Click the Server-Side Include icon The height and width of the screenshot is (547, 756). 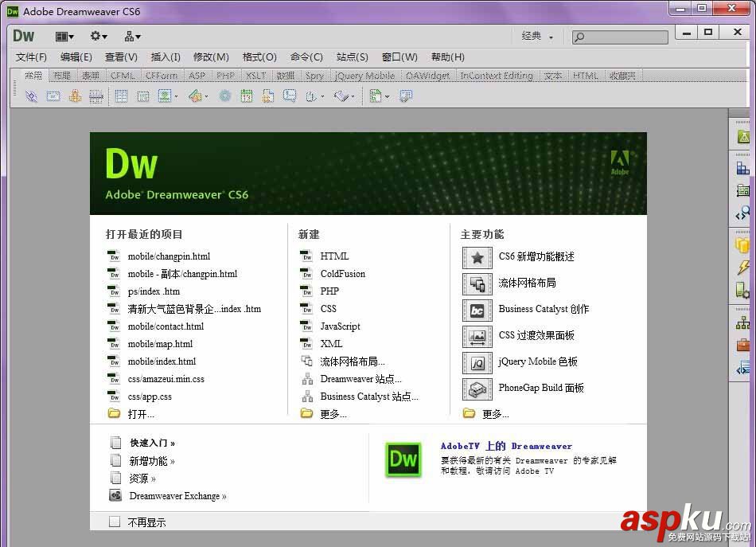coord(267,96)
